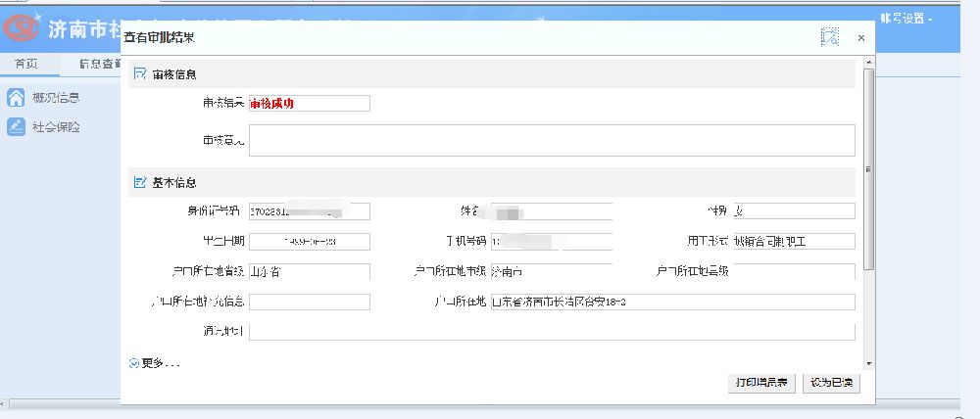Click the page horizontal scrollbar left arrow

point(5,404)
